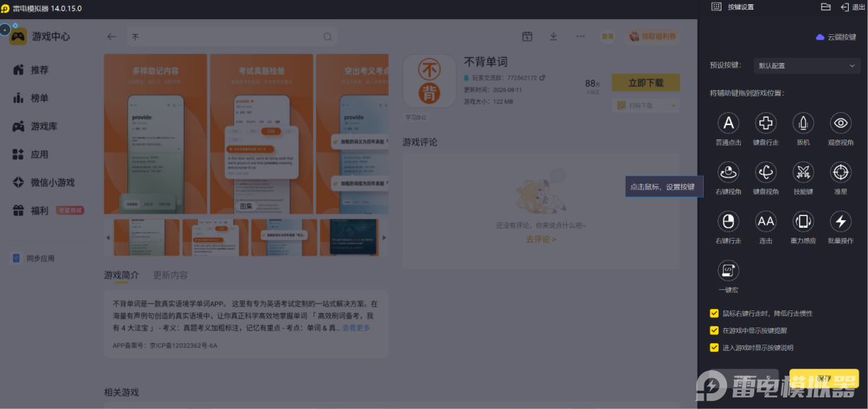868x409 pixels.
Task: Select the 普通点击 key icon
Action: [728, 123]
